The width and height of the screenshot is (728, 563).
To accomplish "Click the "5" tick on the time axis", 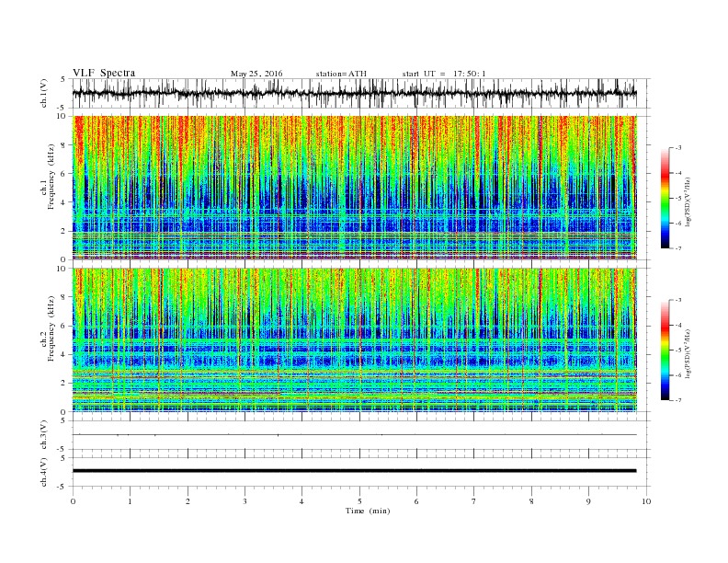I will [x=359, y=501].
